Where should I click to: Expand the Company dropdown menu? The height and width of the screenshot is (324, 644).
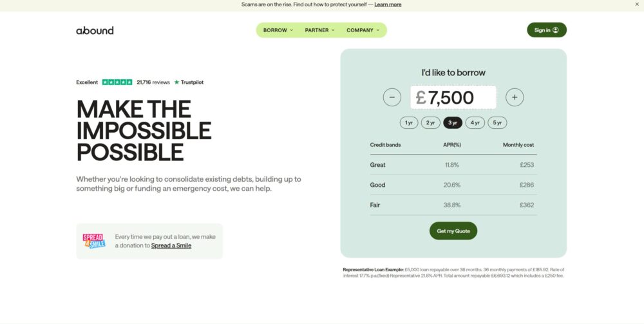click(363, 30)
